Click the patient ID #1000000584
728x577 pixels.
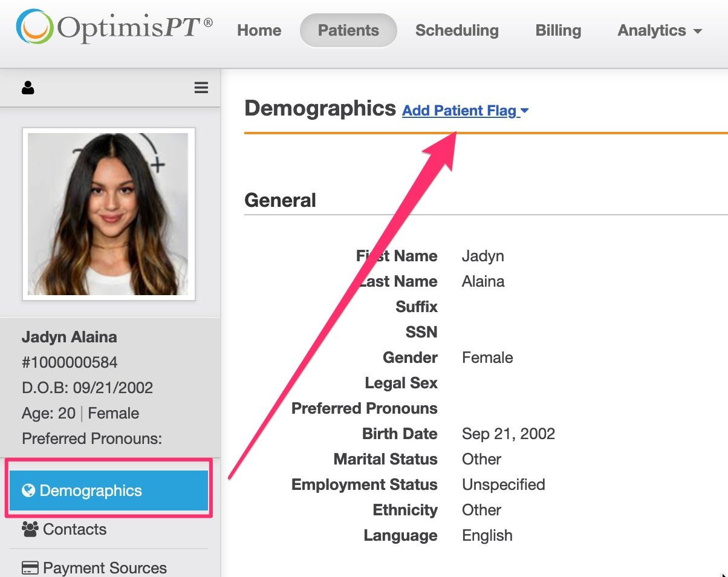pos(70,362)
